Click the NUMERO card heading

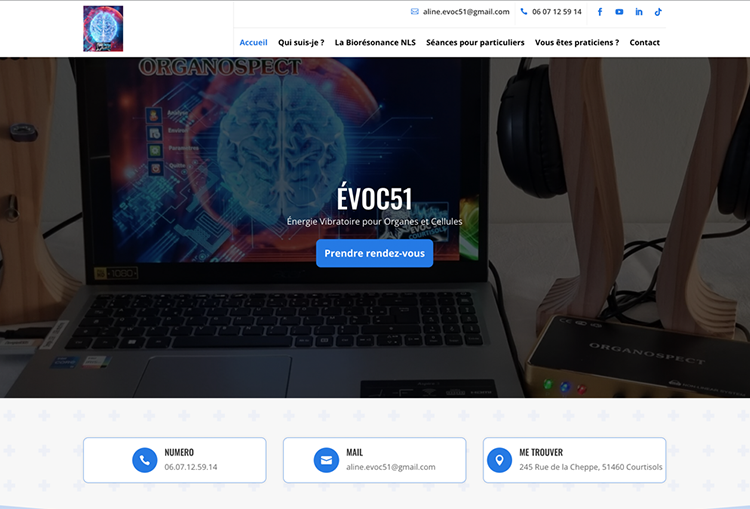coord(179,453)
